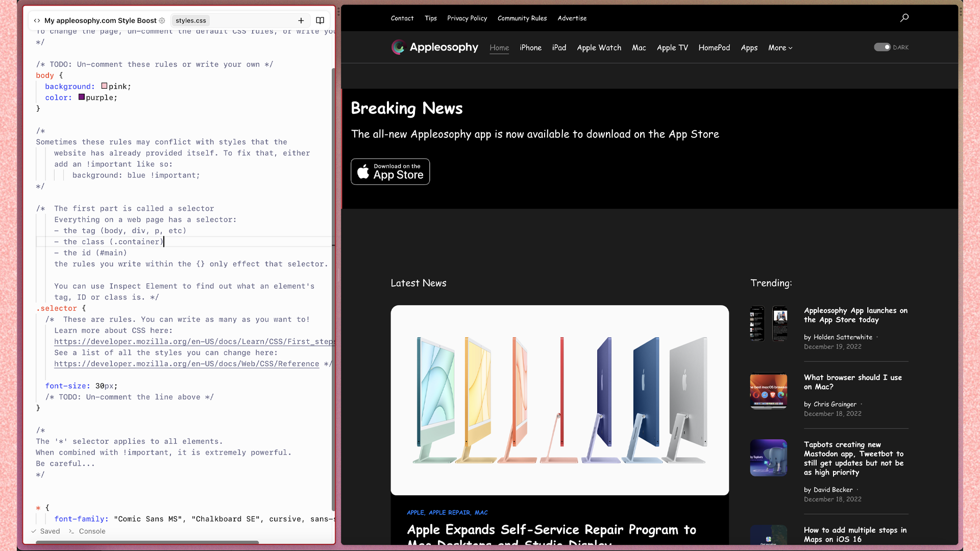Click the editor horizontal scrollbar
980x551 pixels.
point(147,542)
